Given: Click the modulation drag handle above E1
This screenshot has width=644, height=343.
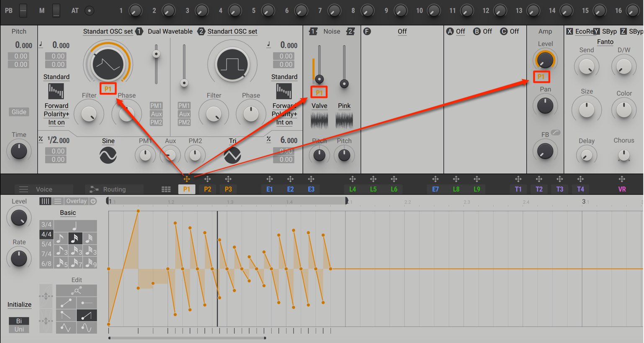Looking at the screenshot, I should coord(270,179).
